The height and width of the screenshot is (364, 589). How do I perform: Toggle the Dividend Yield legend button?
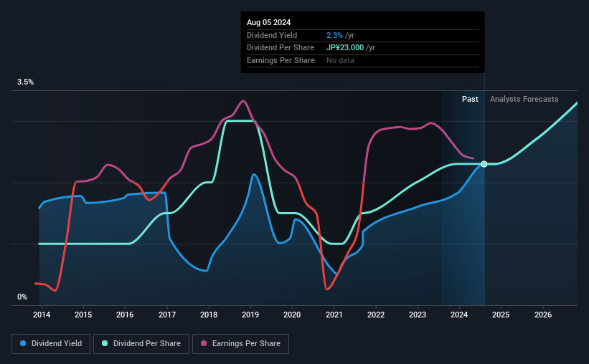click(x=51, y=344)
